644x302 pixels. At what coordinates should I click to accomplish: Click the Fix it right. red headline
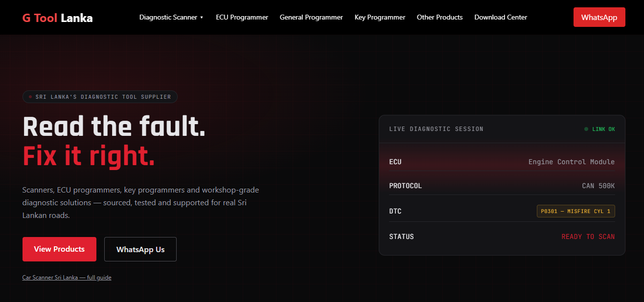pos(89,156)
